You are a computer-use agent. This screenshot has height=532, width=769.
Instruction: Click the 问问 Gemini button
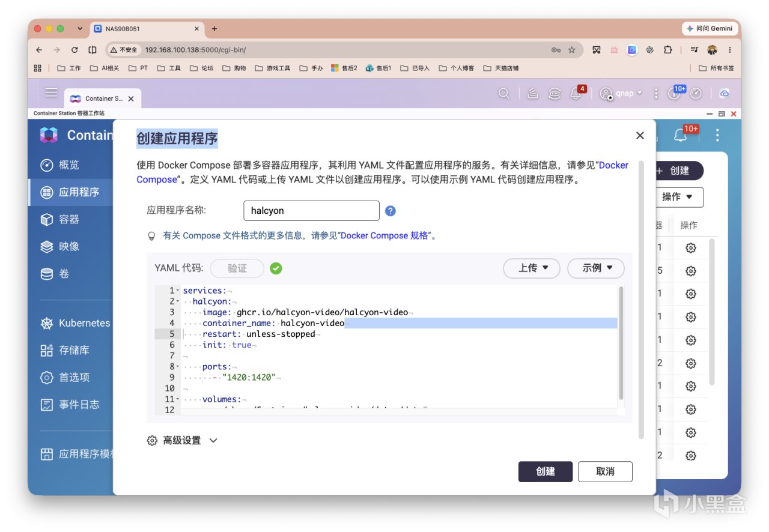(x=709, y=28)
